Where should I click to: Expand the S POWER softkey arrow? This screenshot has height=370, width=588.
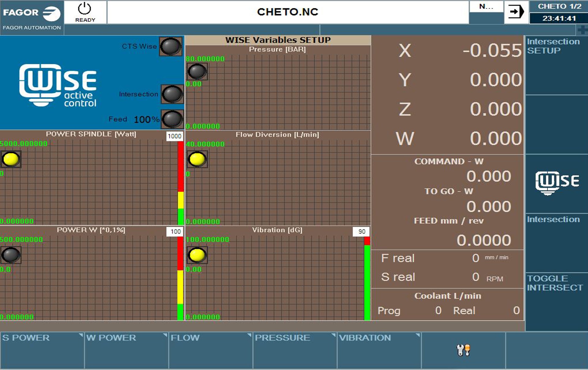(81, 335)
